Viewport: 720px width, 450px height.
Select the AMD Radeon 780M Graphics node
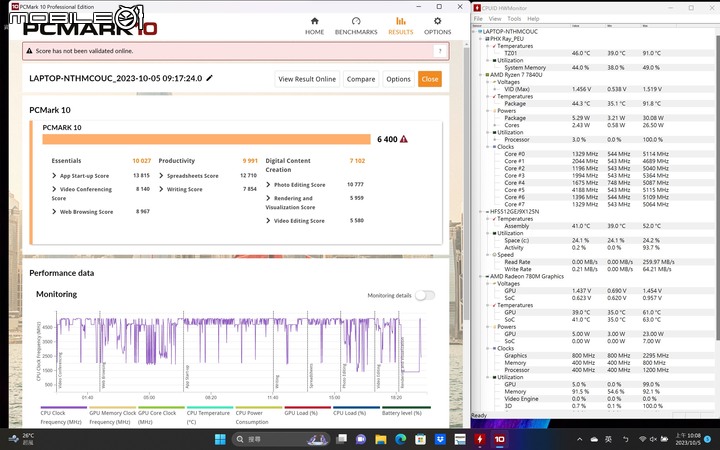(527, 276)
